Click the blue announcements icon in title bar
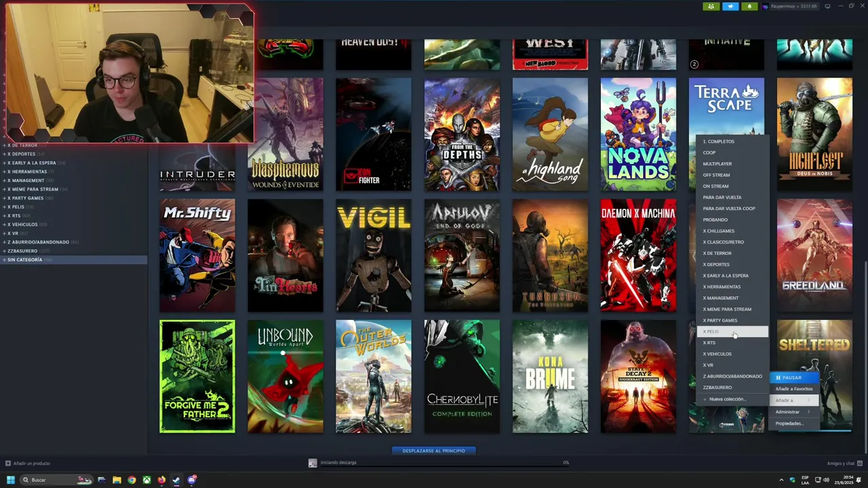 click(730, 7)
